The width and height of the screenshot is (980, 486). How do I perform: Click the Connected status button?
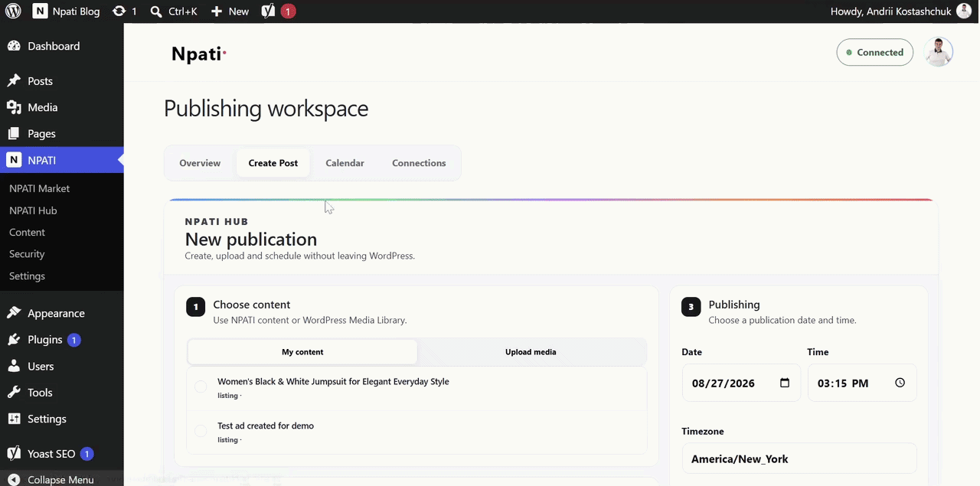pos(874,52)
